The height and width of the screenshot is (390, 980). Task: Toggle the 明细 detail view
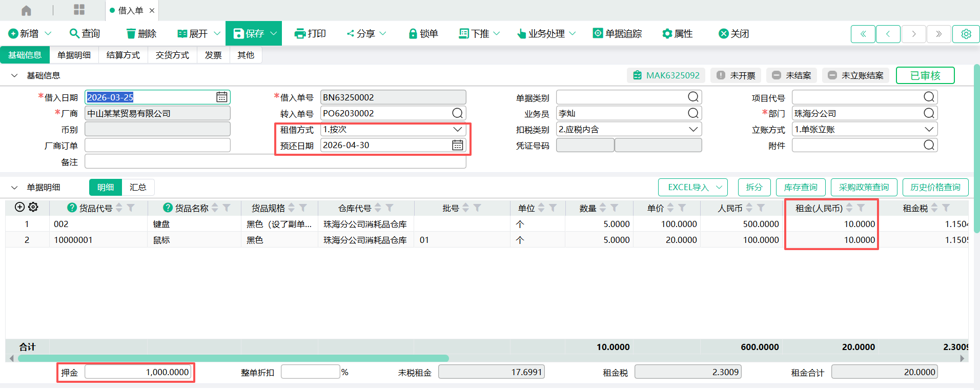(x=106, y=188)
